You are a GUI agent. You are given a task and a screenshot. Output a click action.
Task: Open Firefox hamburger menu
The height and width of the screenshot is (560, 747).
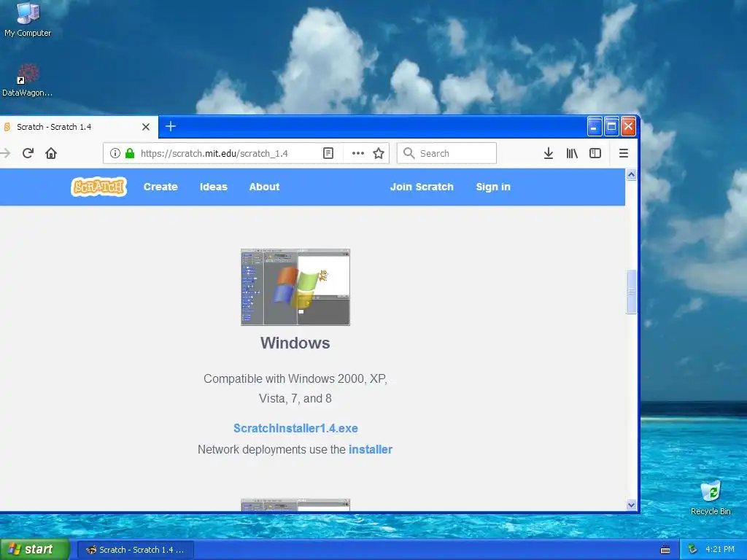click(x=624, y=153)
